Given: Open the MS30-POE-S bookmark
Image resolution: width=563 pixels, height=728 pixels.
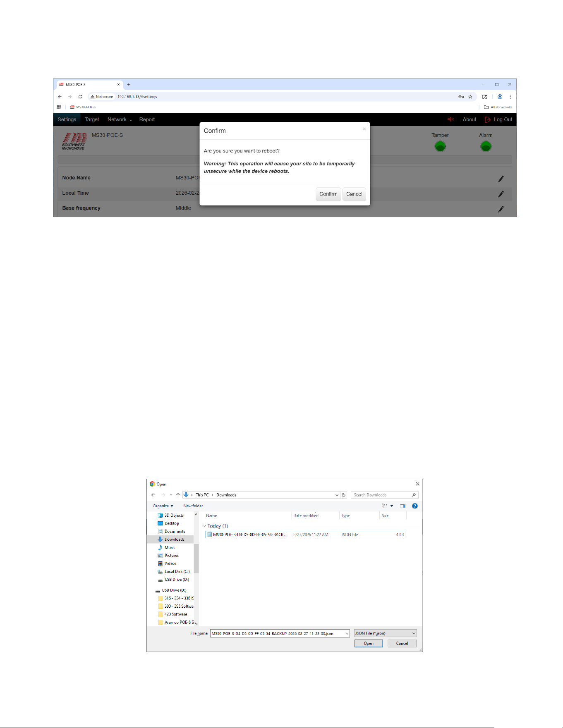Looking at the screenshot, I should [83, 107].
